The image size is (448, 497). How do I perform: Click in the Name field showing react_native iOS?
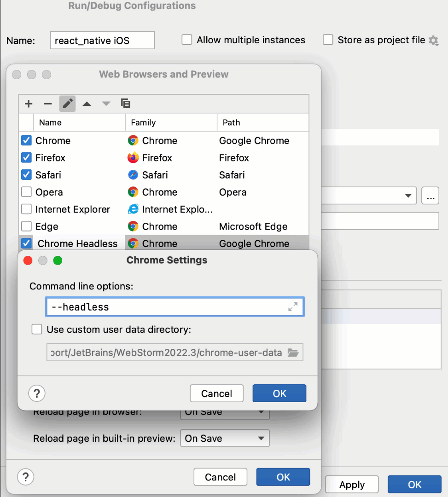[102, 40]
